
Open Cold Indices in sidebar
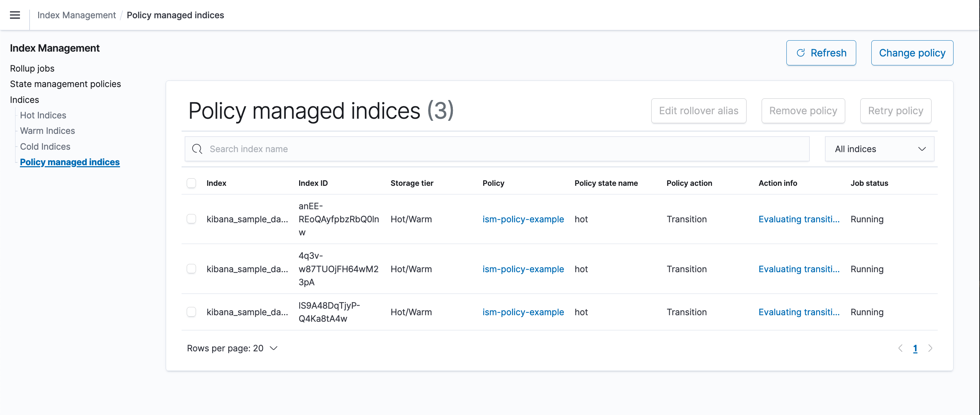45,147
